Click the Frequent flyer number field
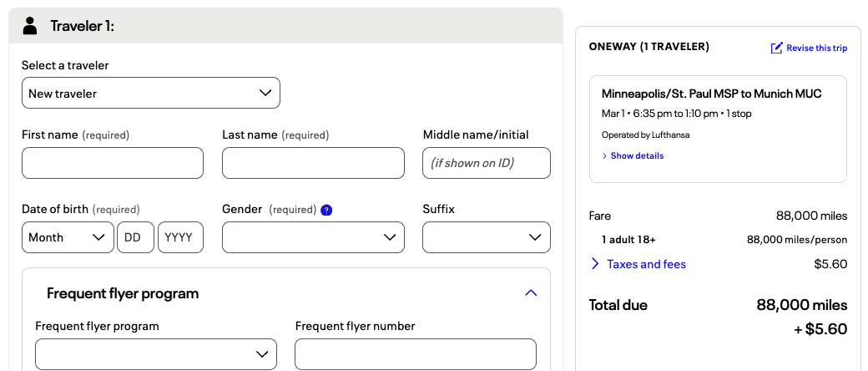The height and width of the screenshot is (371, 868). coord(415,353)
